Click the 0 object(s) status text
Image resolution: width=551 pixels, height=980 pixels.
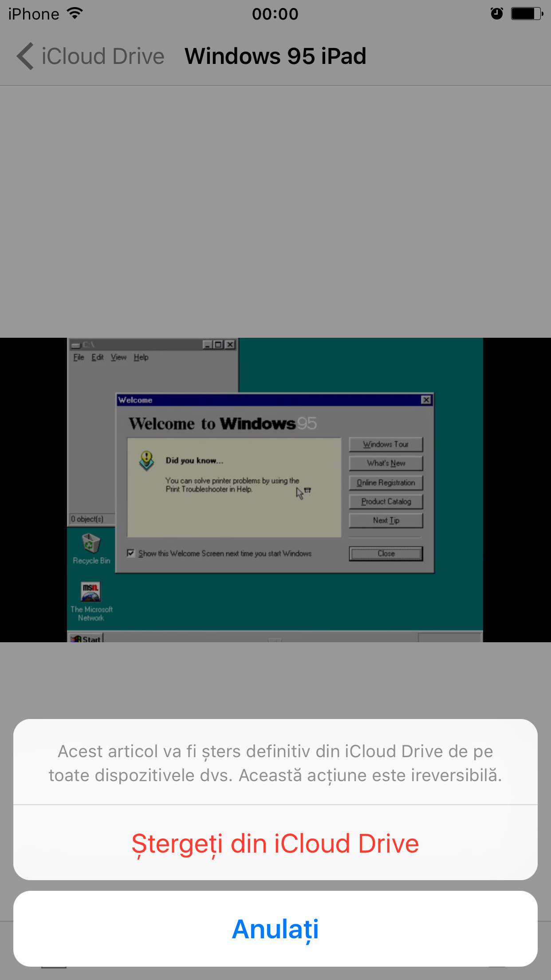click(x=87, y=519)
